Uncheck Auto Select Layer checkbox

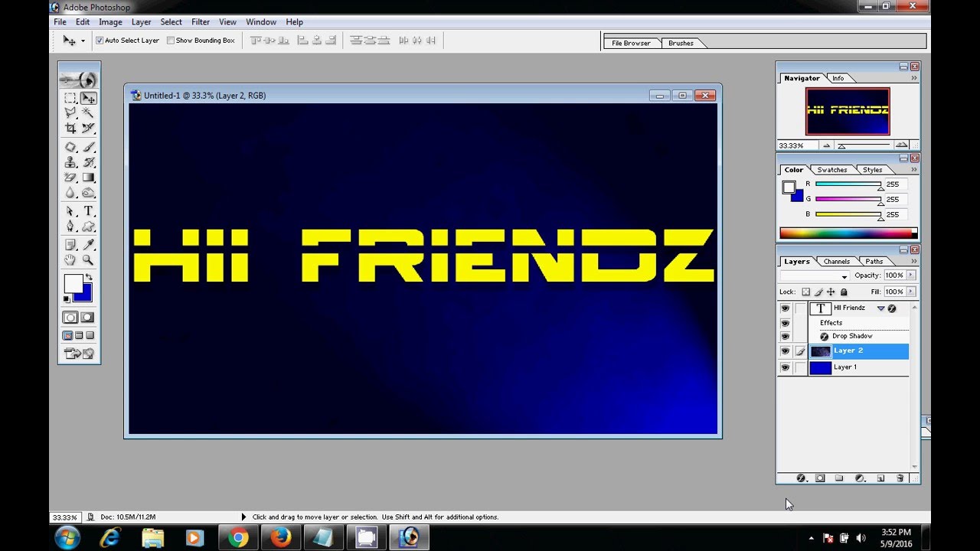tap(100, 41)
